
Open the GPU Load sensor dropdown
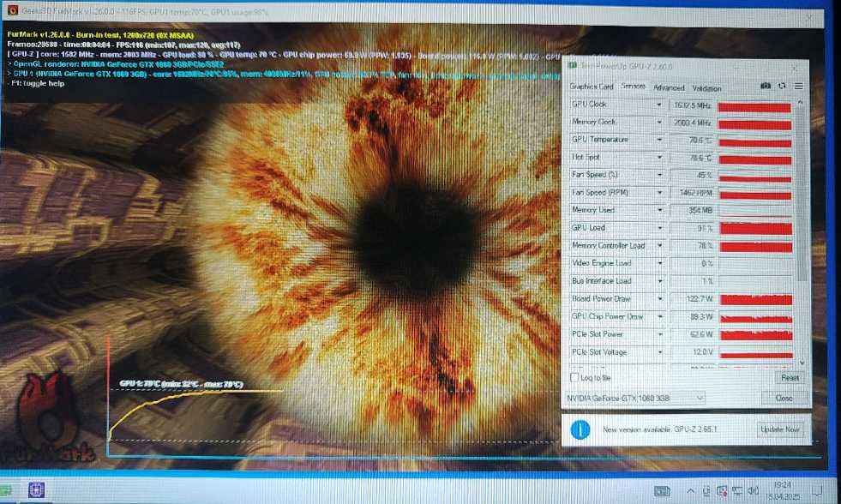(x=659, y=228)
